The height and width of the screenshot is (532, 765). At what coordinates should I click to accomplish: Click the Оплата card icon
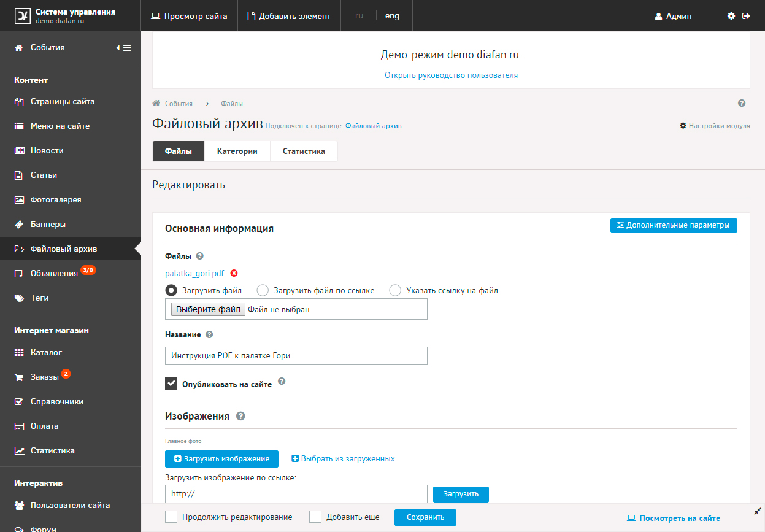[19, 426]
